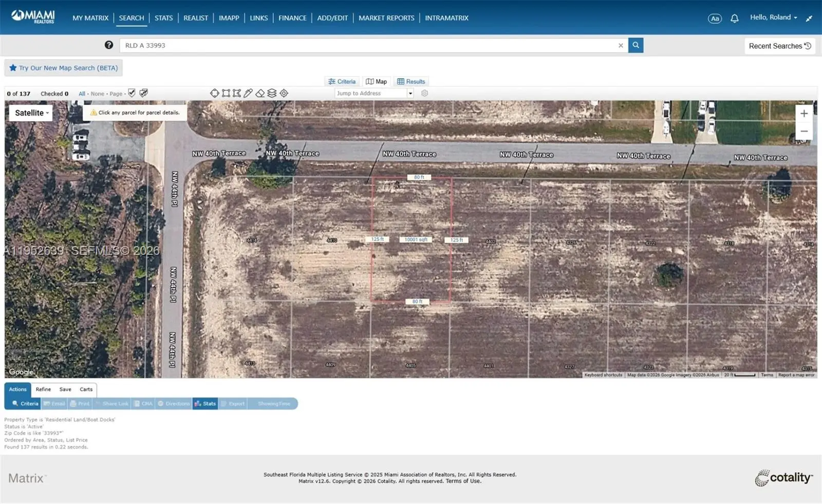The image size is (822, 504).
Task: Toggle the Aa text size button
Action: tap(715, 18)
